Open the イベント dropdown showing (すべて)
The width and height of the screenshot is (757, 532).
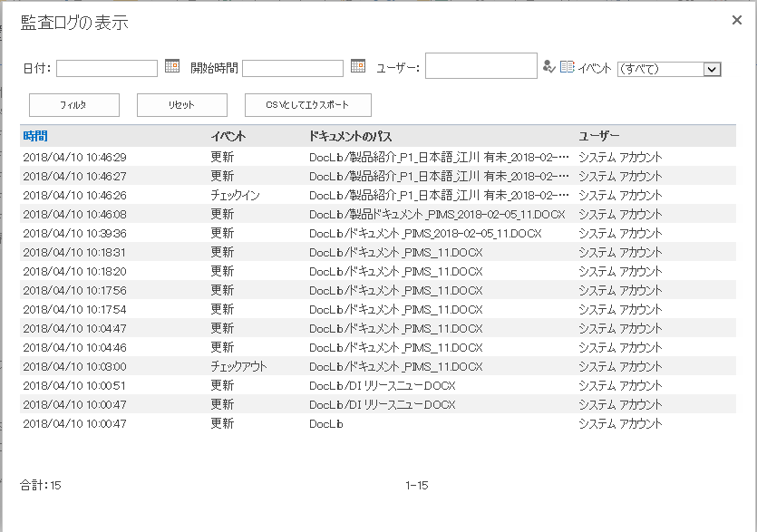click(x=669, y=69)
